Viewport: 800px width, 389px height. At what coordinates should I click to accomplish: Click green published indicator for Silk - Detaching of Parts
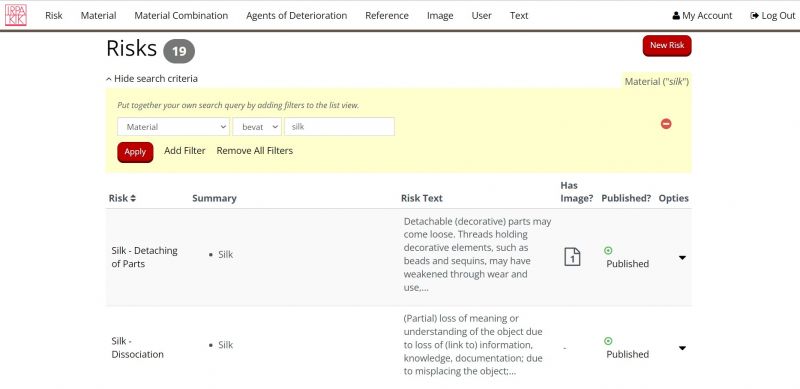(x=608, y=250)
